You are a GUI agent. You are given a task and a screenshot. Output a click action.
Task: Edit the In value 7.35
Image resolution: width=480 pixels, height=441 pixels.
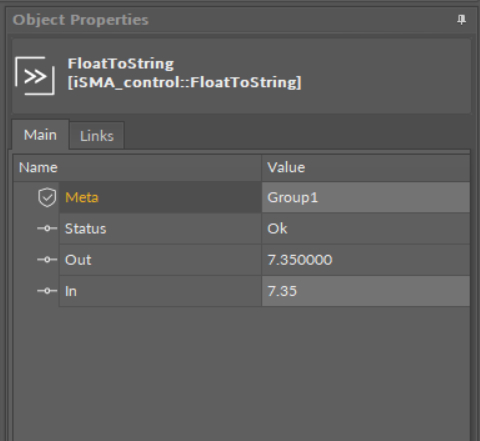[x=366, y=291]
